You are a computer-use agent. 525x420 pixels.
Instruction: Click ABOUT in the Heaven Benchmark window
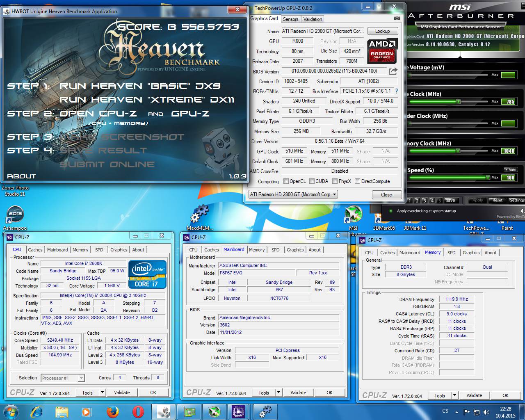click(x=22, y=176)
